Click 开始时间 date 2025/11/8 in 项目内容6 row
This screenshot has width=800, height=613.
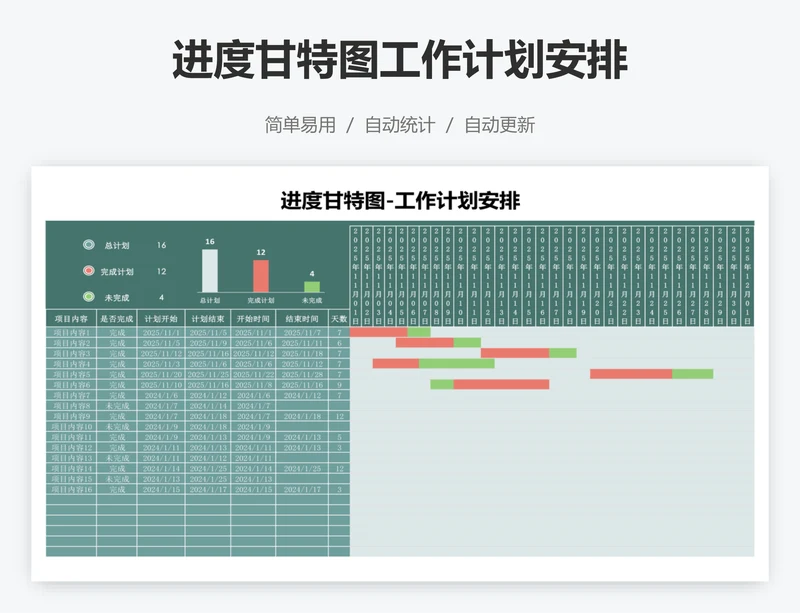click(x=253, y=385)
